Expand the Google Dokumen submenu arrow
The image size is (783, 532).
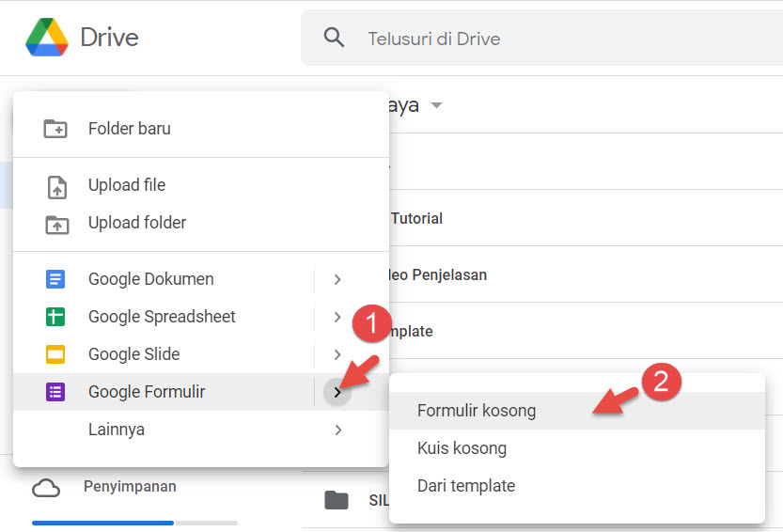coord(337,279)
